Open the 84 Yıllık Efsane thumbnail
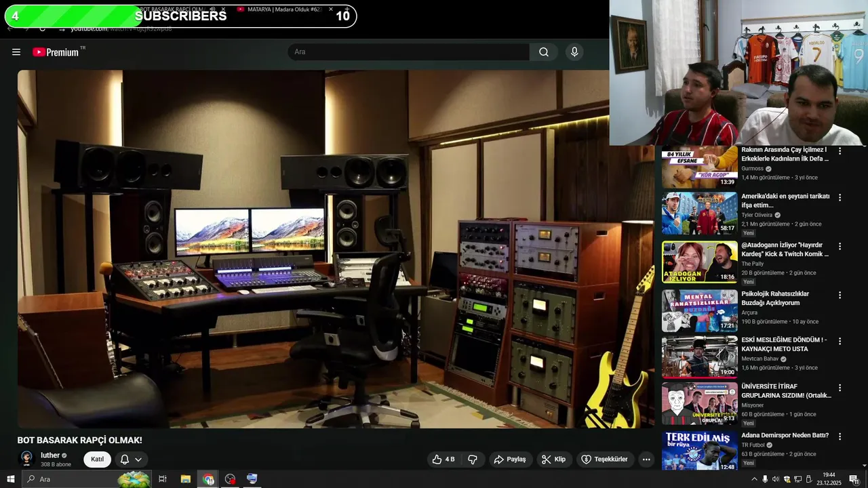This screenshot has height=488, width=868. point(700,167)
